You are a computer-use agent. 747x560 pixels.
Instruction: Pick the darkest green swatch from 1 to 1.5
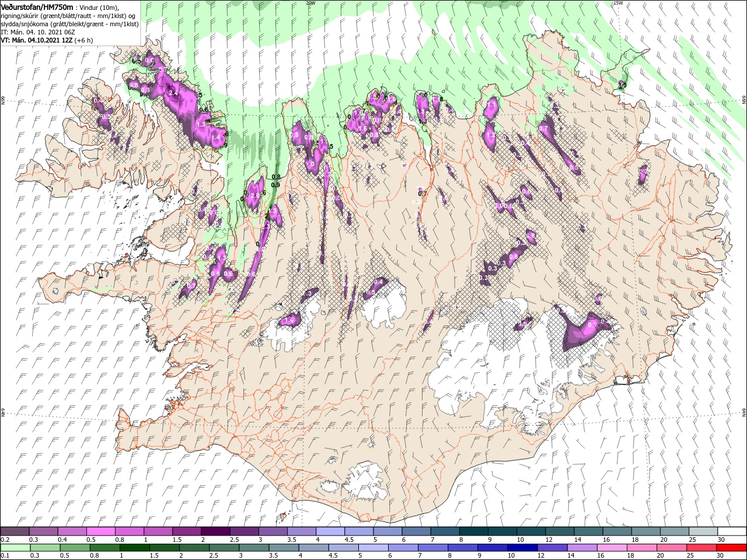coord(135,547)
